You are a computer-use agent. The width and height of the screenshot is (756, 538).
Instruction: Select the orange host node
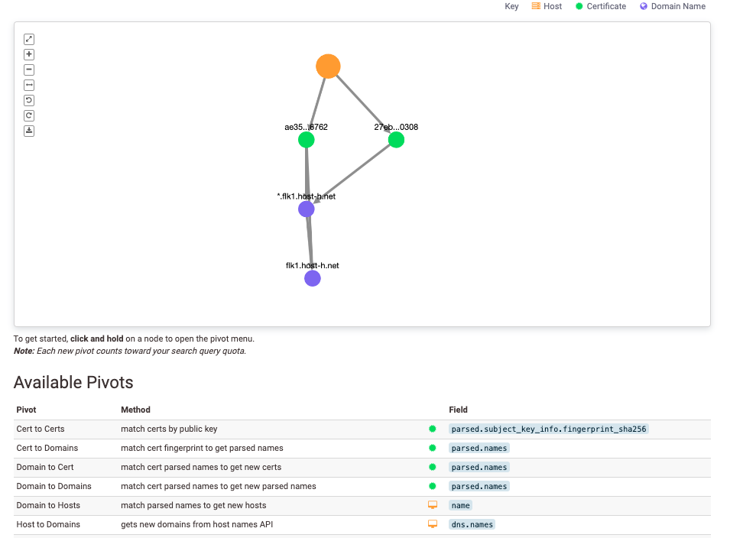328,66
